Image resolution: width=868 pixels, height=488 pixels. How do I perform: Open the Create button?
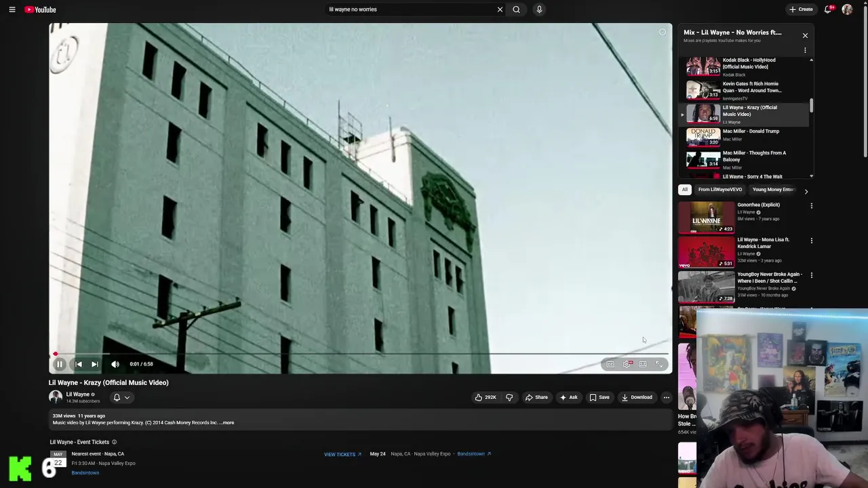(801, 9)
